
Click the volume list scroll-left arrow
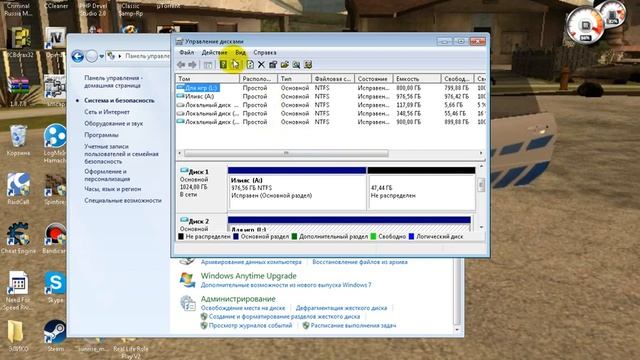pos(180,153)
